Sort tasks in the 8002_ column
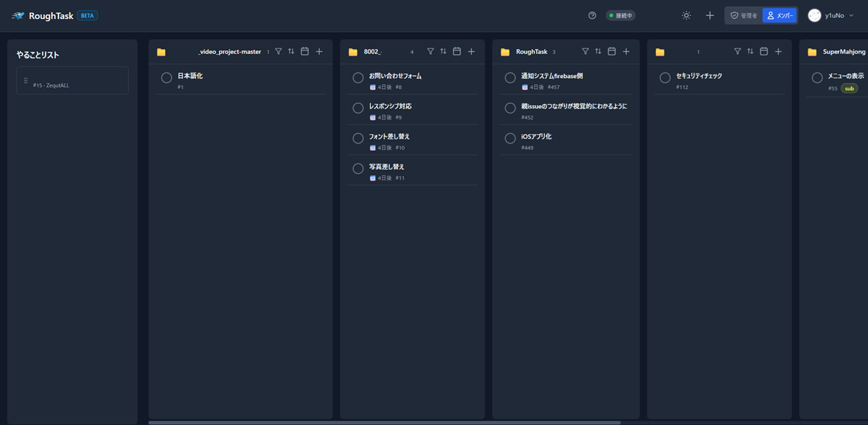This screenshot has height=425, width=868. [443, 52]
